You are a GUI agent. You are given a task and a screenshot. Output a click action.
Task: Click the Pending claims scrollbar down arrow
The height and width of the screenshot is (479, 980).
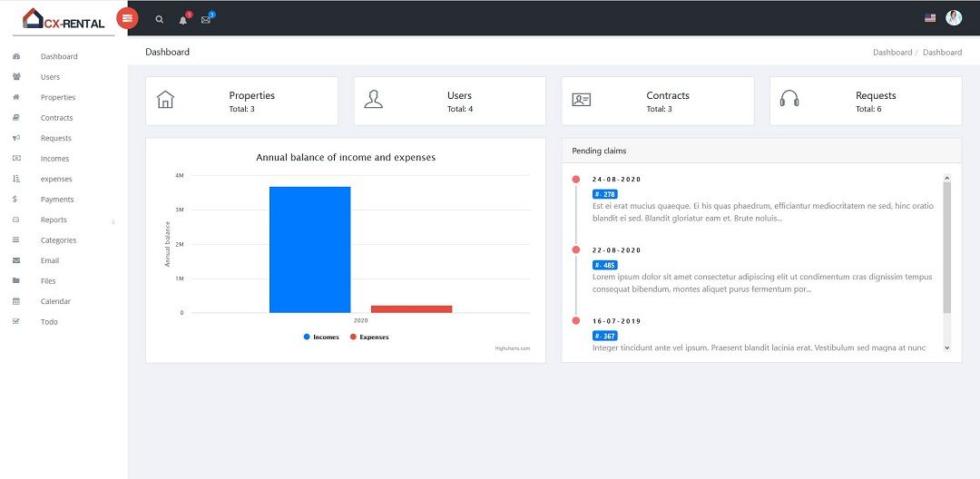[946, 347]
